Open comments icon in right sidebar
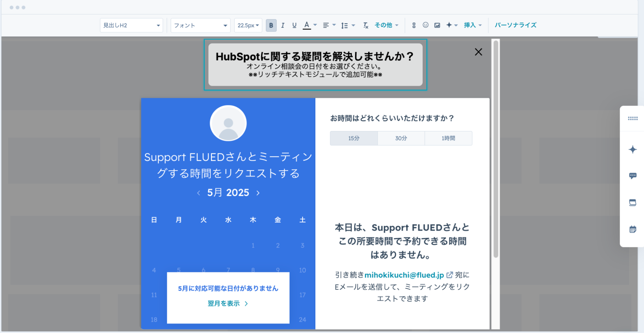Screen dimensions: 644x333 point(633,176)
